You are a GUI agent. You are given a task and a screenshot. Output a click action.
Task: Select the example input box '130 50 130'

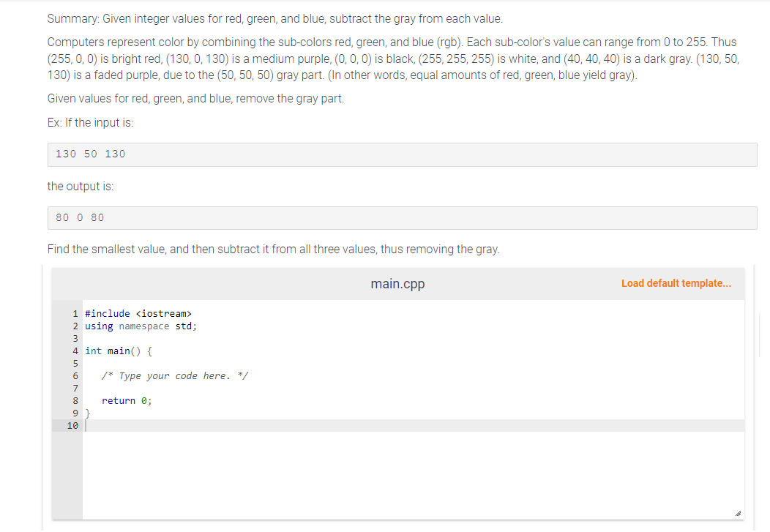tap(403, 154)
